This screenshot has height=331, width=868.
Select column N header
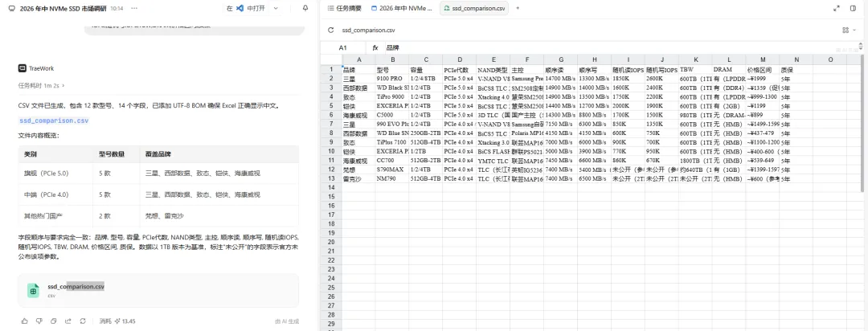[796, 59]
